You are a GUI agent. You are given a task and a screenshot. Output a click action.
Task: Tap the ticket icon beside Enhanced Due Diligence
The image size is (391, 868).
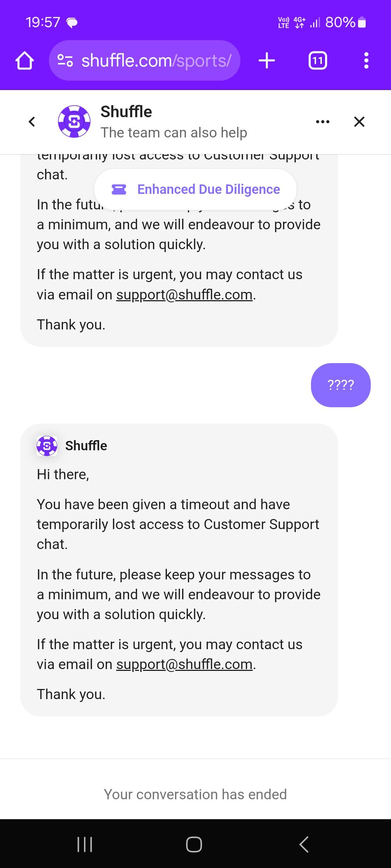tap(119, 189)
